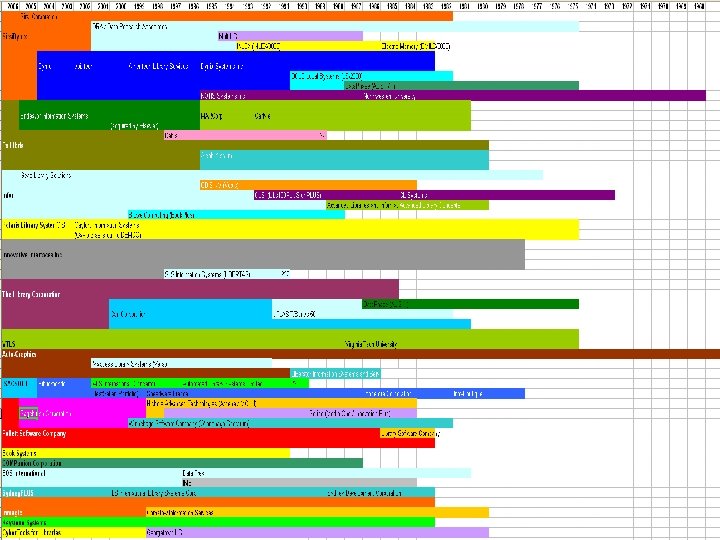Screen dimensions: 720x540
Task: Select the Book Systems row label
Action: click(19, 454)
